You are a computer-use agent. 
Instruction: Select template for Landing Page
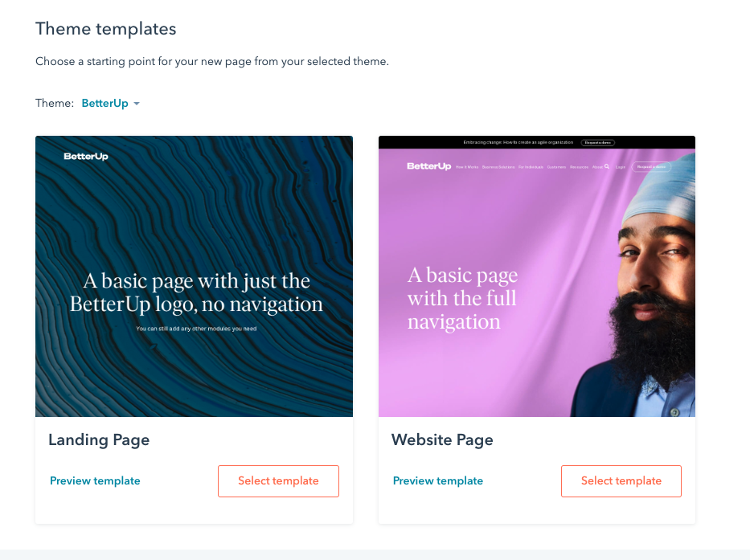pos(278,481)
